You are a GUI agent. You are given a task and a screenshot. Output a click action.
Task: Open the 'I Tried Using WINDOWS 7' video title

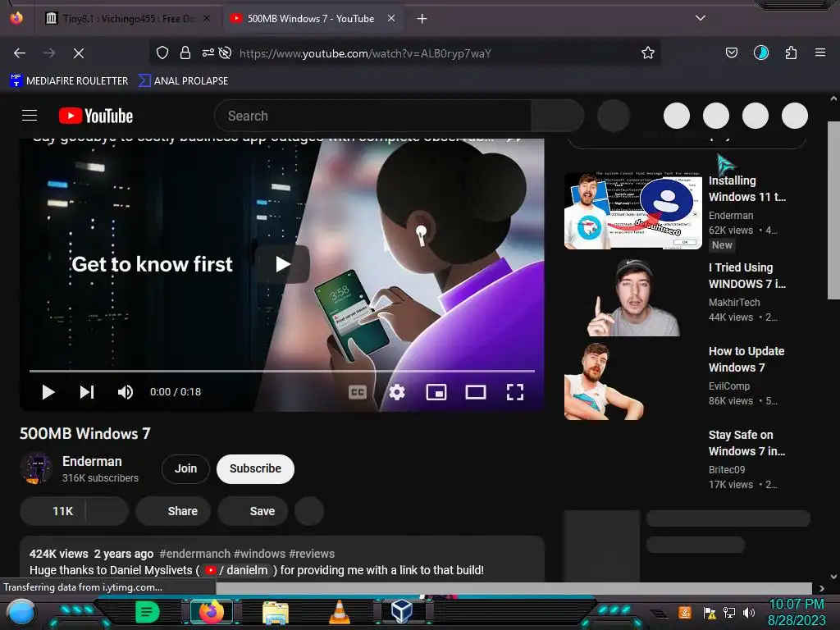click(x=747, y=276)
